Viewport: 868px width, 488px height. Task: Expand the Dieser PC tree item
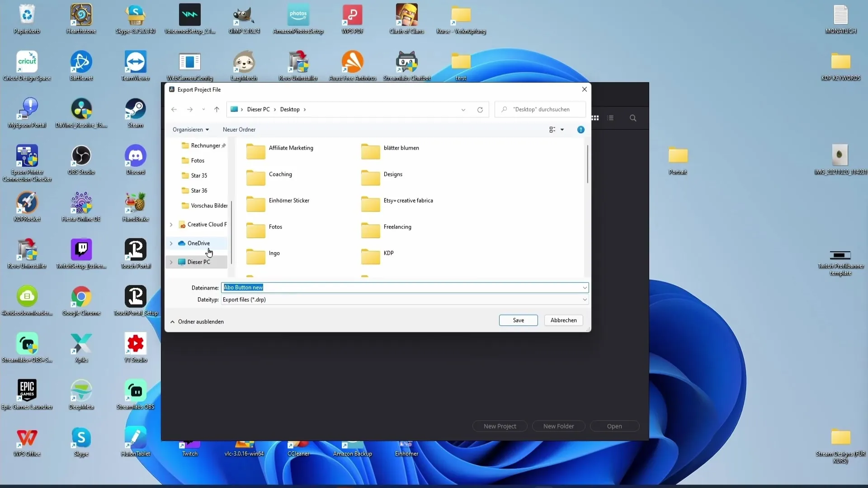(171, 262)
